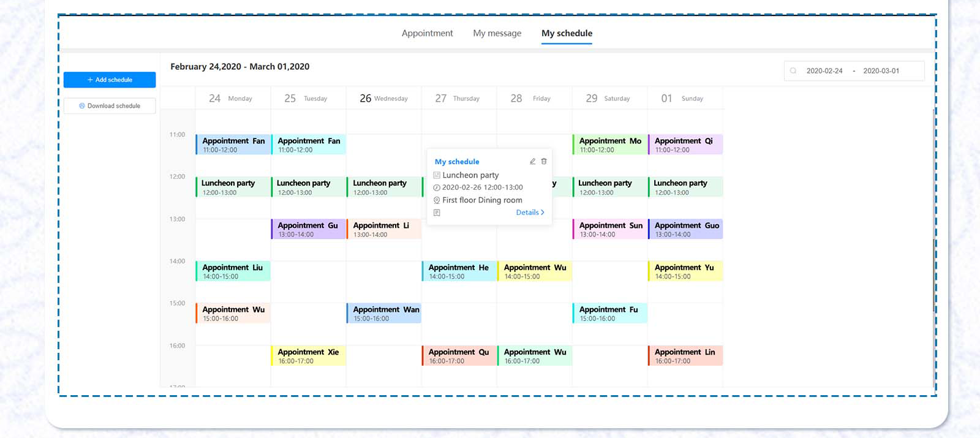Click the location pin icon in popup
Image resolution: width=980 pixels, height=438 pixels.
coord(437,200)
